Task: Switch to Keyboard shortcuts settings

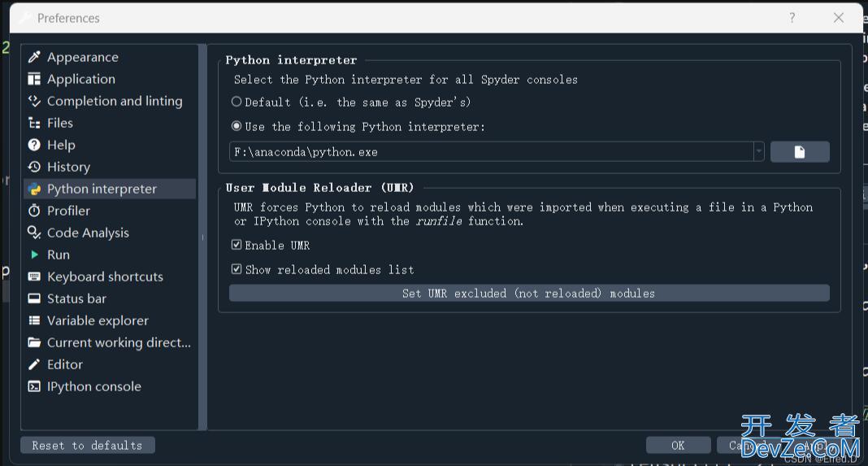Action: (109, 277)
